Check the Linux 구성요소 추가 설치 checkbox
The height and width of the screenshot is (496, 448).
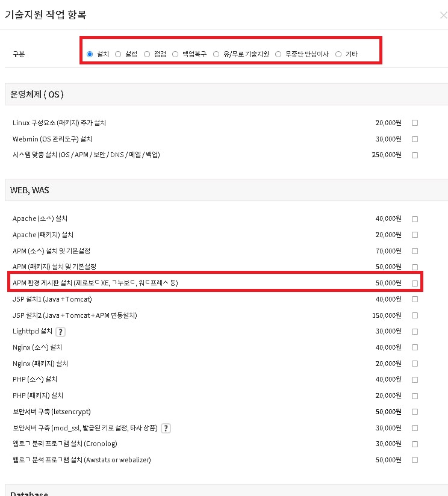click(415, 123)
